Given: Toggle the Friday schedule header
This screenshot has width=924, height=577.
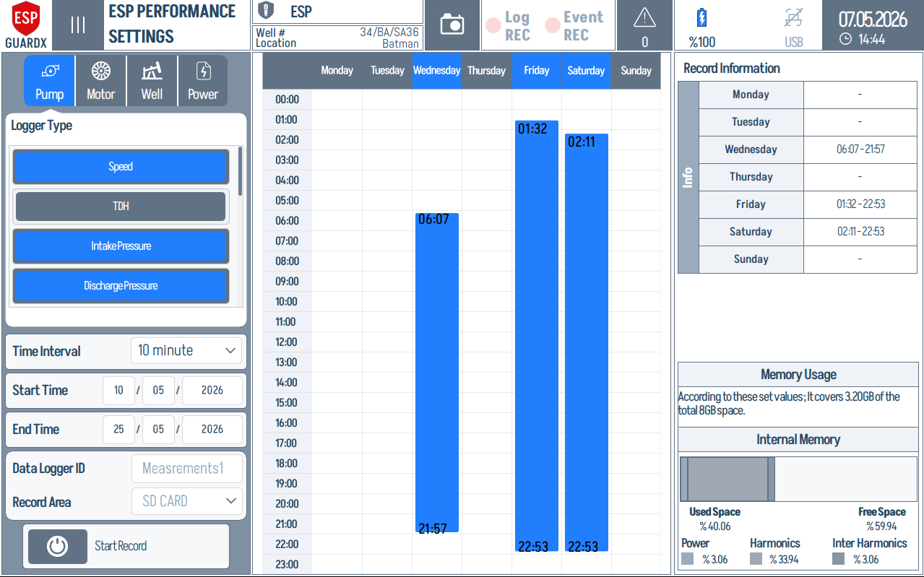Looking at the screenshot, I should click(x=537, y=71).
